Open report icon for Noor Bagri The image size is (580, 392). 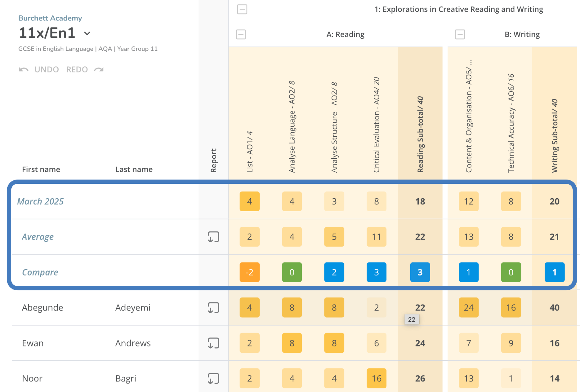coord(213,378)
